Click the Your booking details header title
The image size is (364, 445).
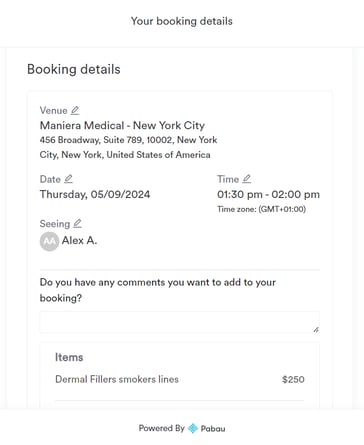182,21
